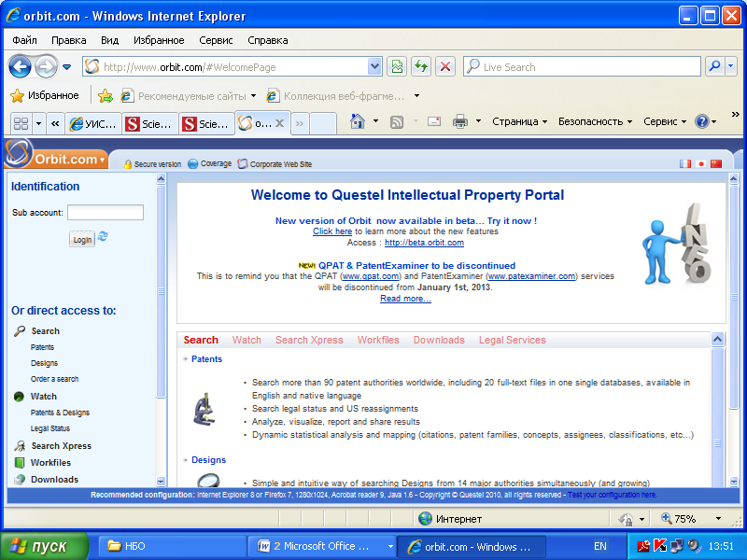Go back with the browser Back arrow
Image resolution: width=747 pixels, height=560 pixels.
(20, 66)
